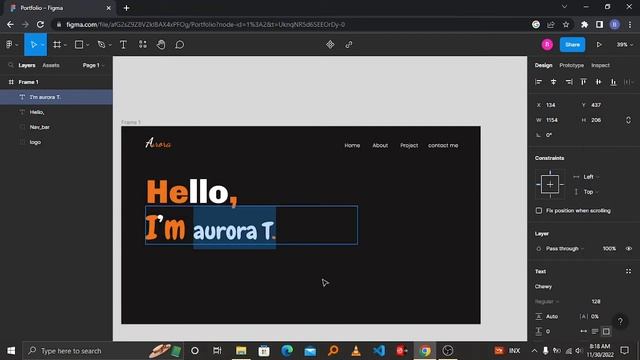
Task: Open Microsoft Edge from taskbar
Action: pyautogui.click(x=287, y=351)
